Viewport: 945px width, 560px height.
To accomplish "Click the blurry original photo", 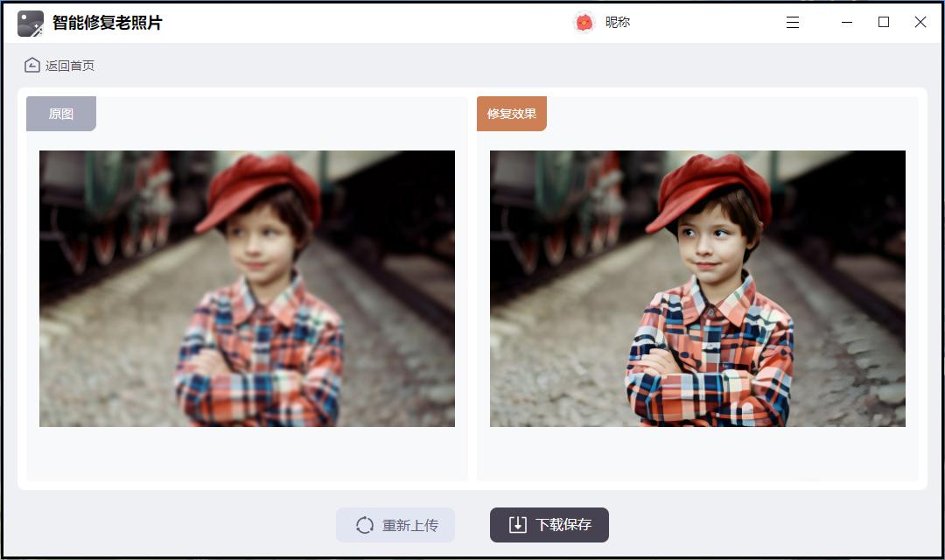I will (x=247, y=289).
